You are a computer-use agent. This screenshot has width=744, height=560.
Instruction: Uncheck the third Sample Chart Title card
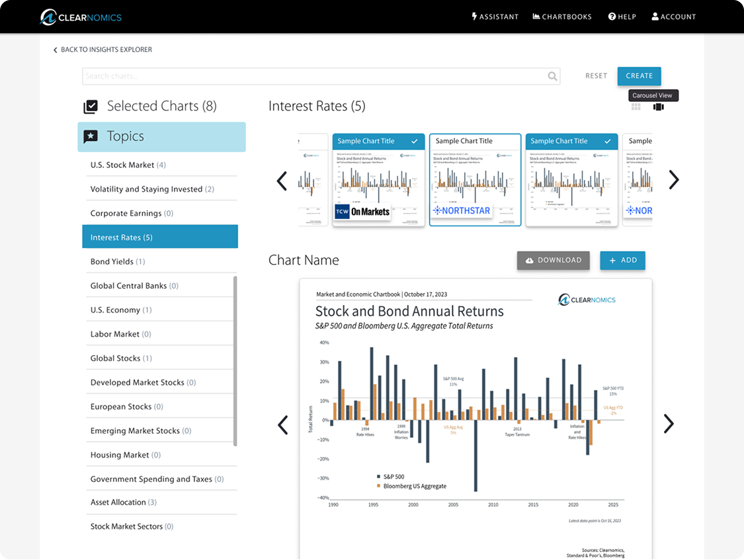[607, 141]
